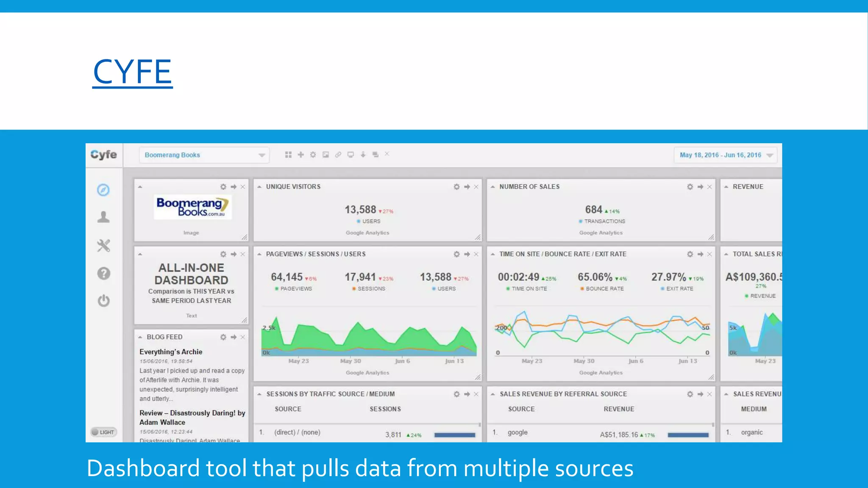Image resolution: width=868 pixels, height=488 pixels.
Task: Open the help question mark icon in sidebar
Action: pos(103,273)
